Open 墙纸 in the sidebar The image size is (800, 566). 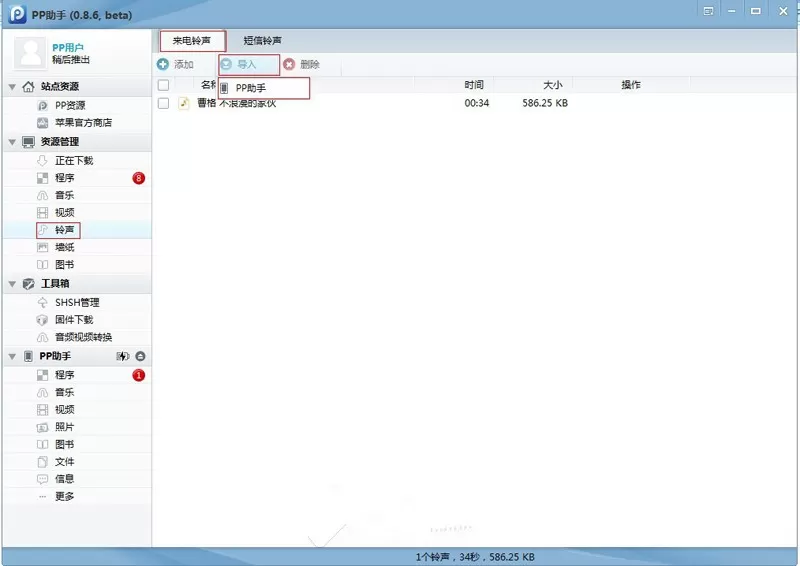pyautogui.click(x=64, y=248)
